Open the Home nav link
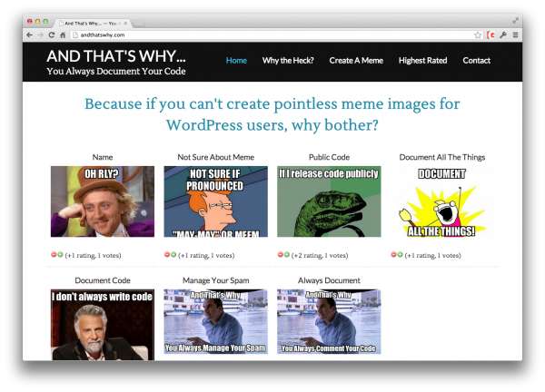The height and width of the screenshot is (392, 545). click(236, 61)
